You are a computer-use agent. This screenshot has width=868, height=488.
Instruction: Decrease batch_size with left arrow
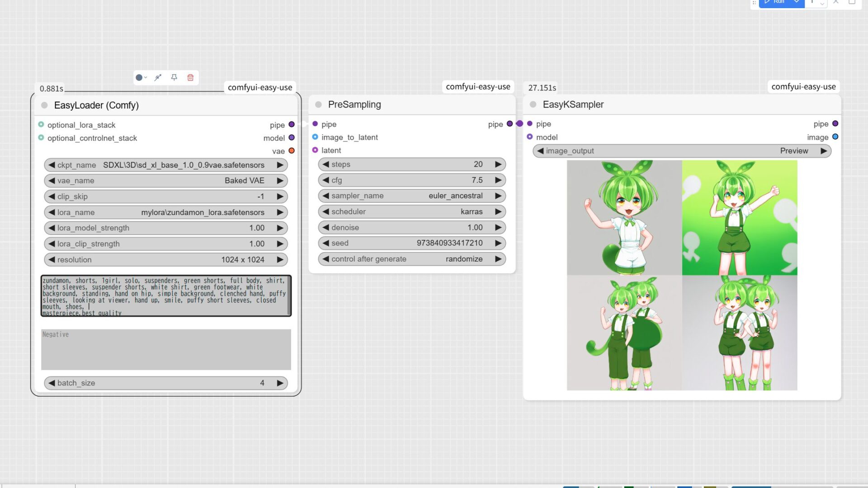pos(52,383)
